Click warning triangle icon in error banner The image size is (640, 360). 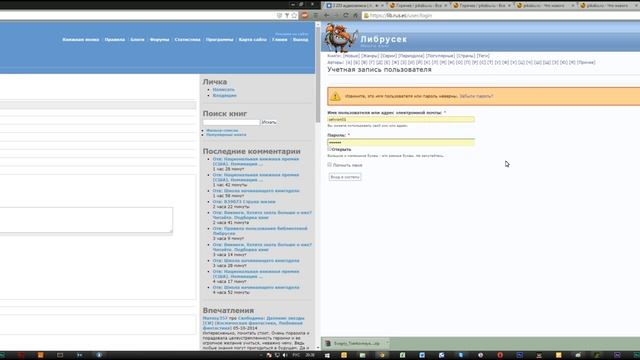(335, 96)
